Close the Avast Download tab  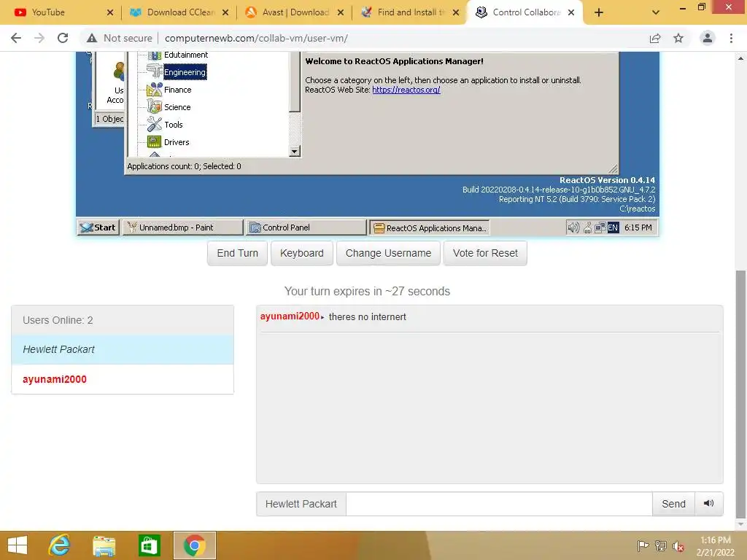341,12
